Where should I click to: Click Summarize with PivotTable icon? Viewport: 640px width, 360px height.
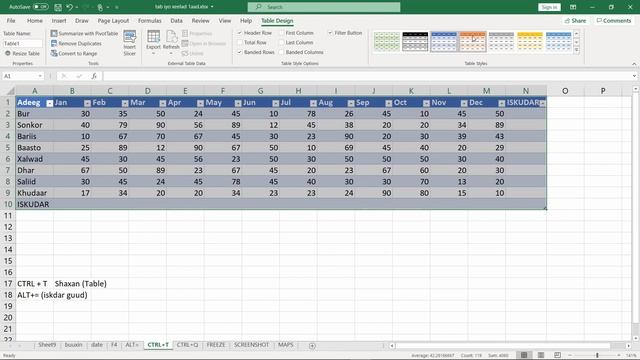point(54,33)
